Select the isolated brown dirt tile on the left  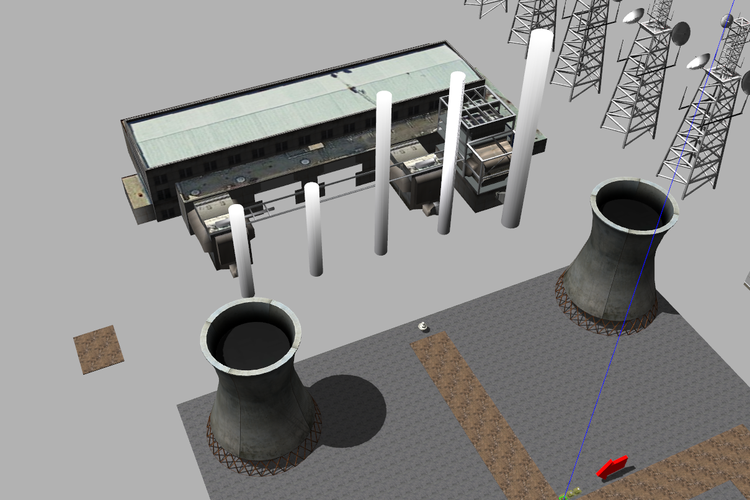coord(99,350)
